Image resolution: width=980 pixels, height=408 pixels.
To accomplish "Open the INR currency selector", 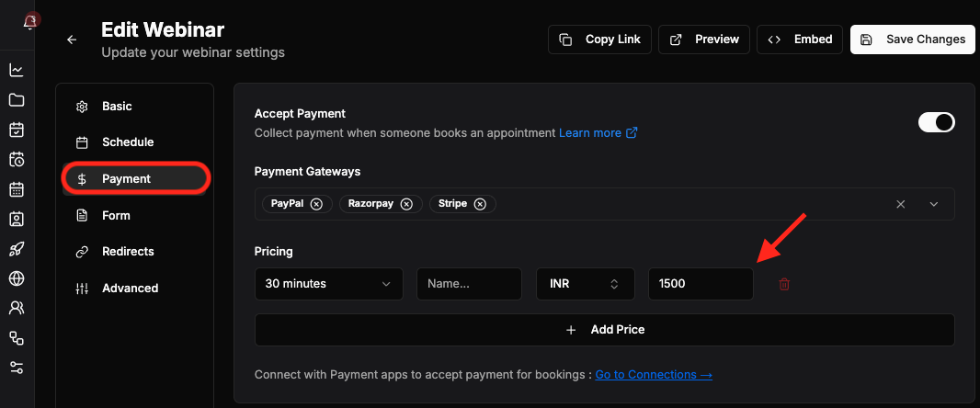I will click(x=586, y=284).
